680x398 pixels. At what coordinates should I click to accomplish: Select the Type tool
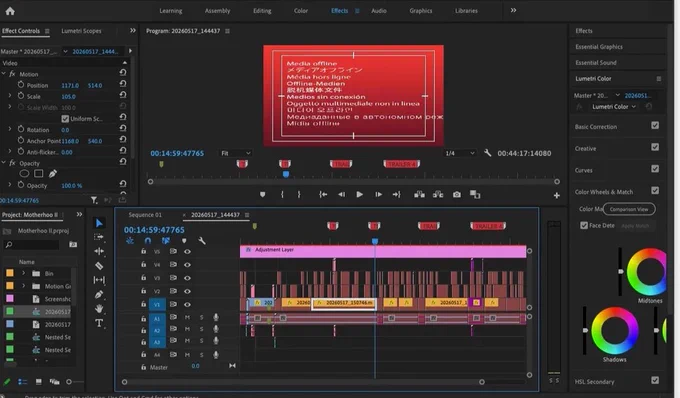(x=99, y=323)
